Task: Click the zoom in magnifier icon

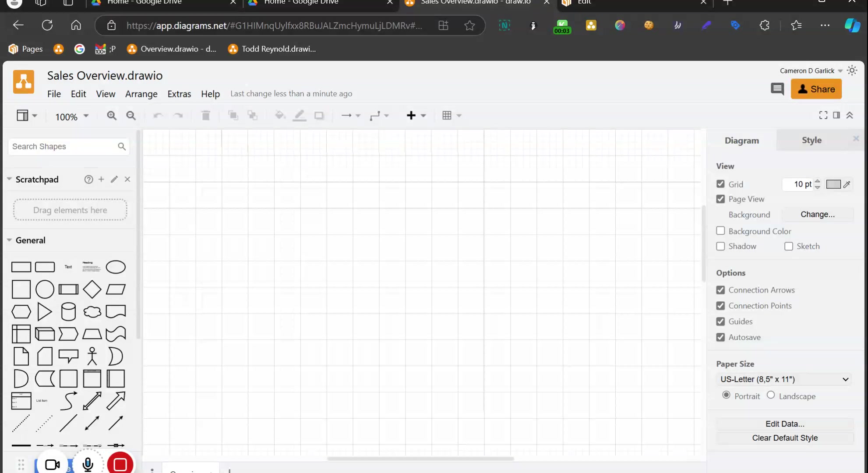Action: 112,116
